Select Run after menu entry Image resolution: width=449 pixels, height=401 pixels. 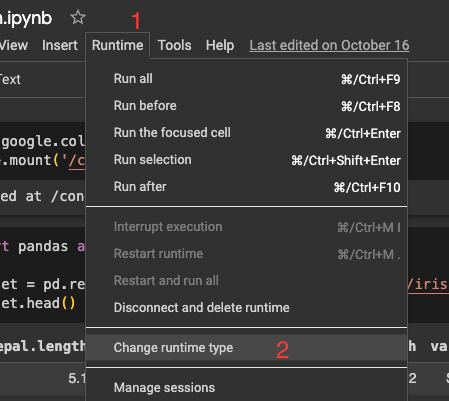(x=247, y=187)
